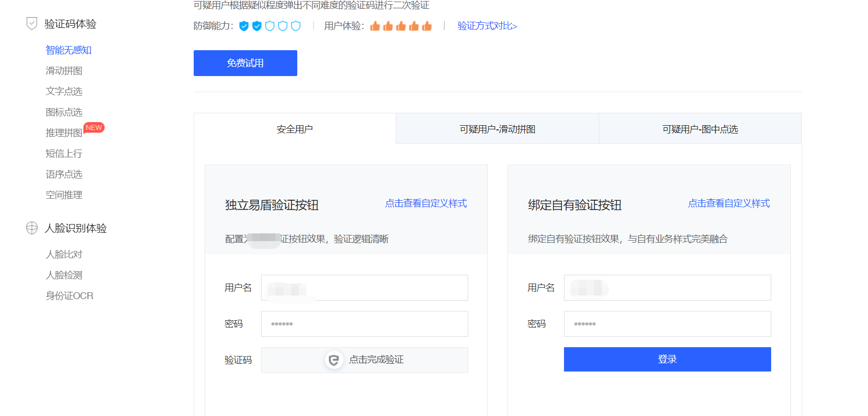Switch to the 可疑用户-滑动拼图 tab
The image size is (868, 416).
[x=497, y=129]
